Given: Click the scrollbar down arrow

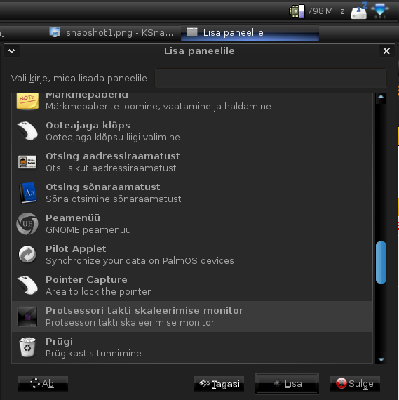Looking at the screenshot, I should point(381,359).
